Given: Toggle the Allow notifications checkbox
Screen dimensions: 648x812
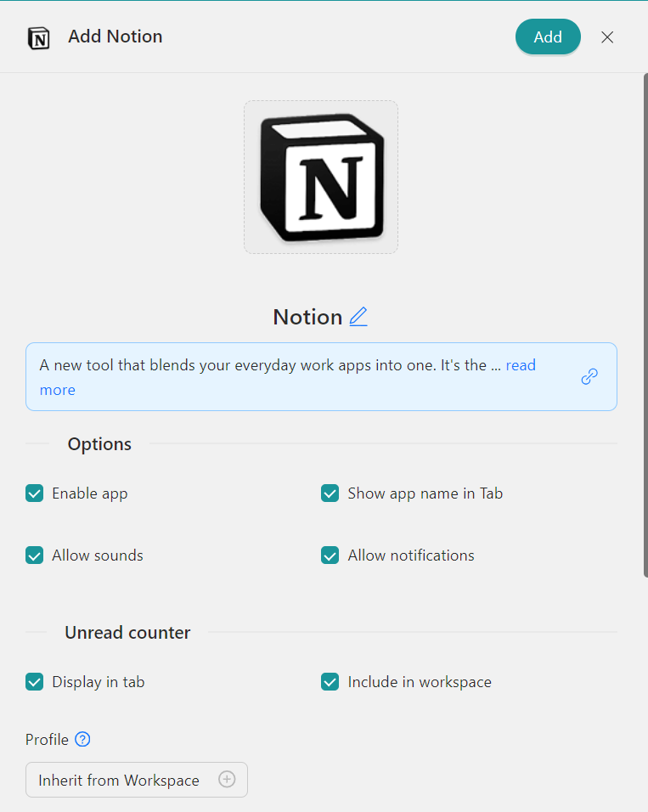Looking at the screenshot, I should pos(330,555).
